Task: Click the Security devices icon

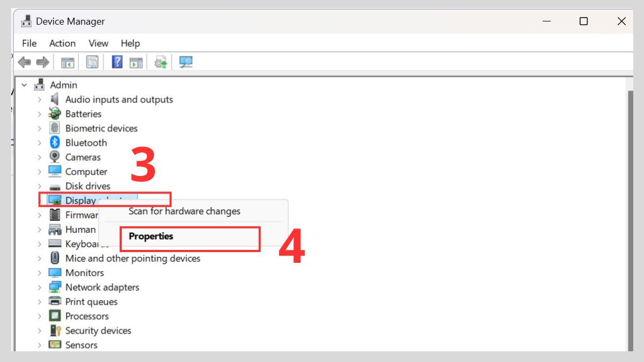Action: pyautogui.click(x=55, y=331)
